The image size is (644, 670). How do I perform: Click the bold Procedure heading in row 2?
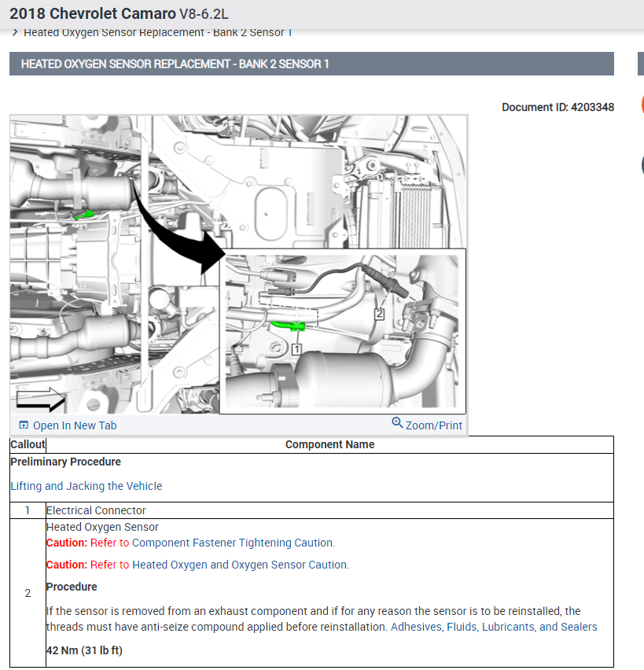[x=72, y=587]
